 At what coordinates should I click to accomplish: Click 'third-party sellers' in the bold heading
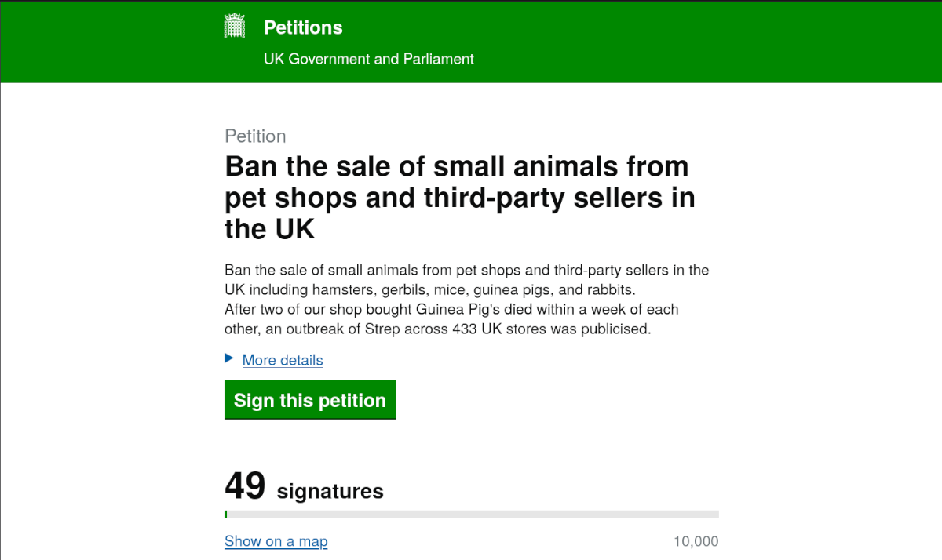point(549,198)
